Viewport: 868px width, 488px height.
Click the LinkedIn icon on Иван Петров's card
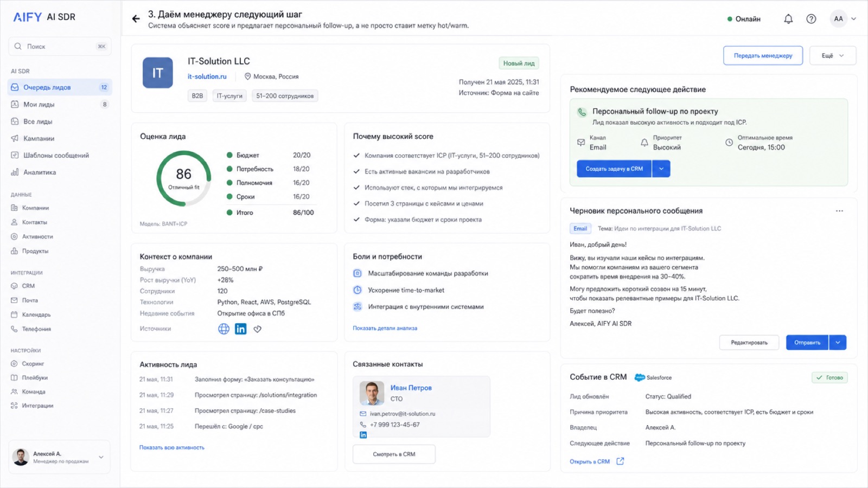coord(363,435)
